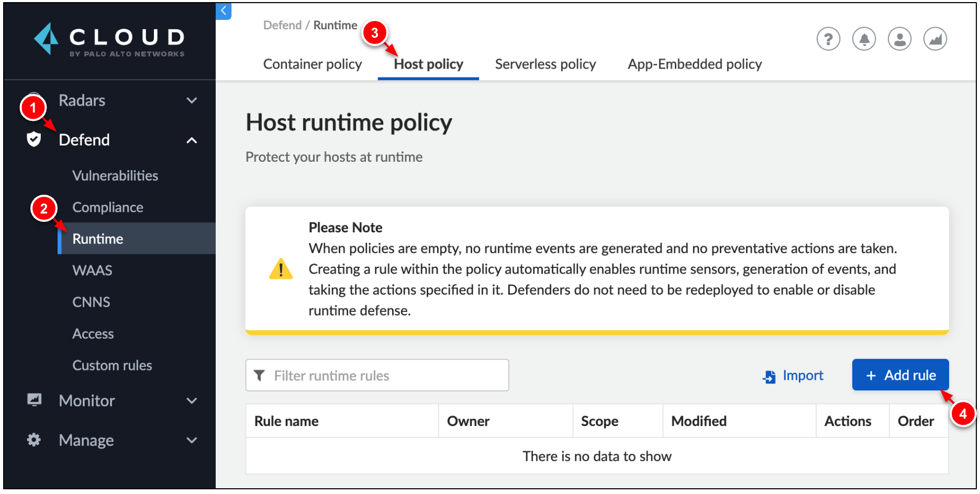Image resolution: width=980 pixels, height=494 pixels.
Task: Click the Import icon next to Import text
Action: click(x=768, y=375)
